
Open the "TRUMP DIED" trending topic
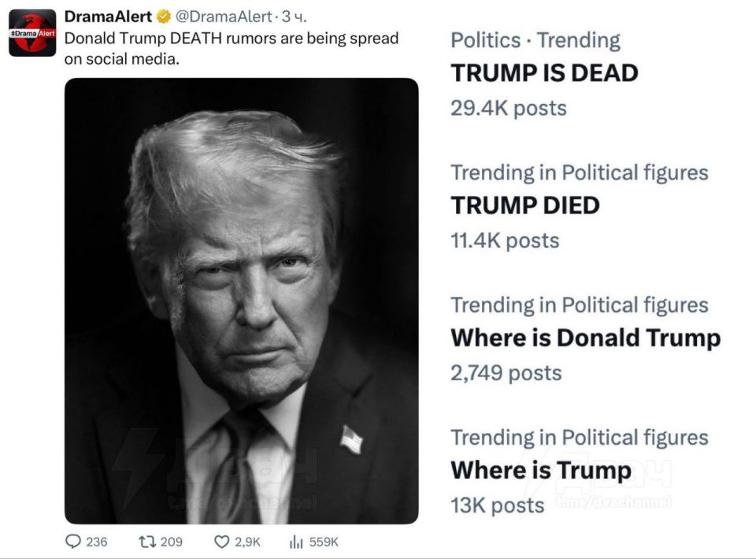coord(524,205)
